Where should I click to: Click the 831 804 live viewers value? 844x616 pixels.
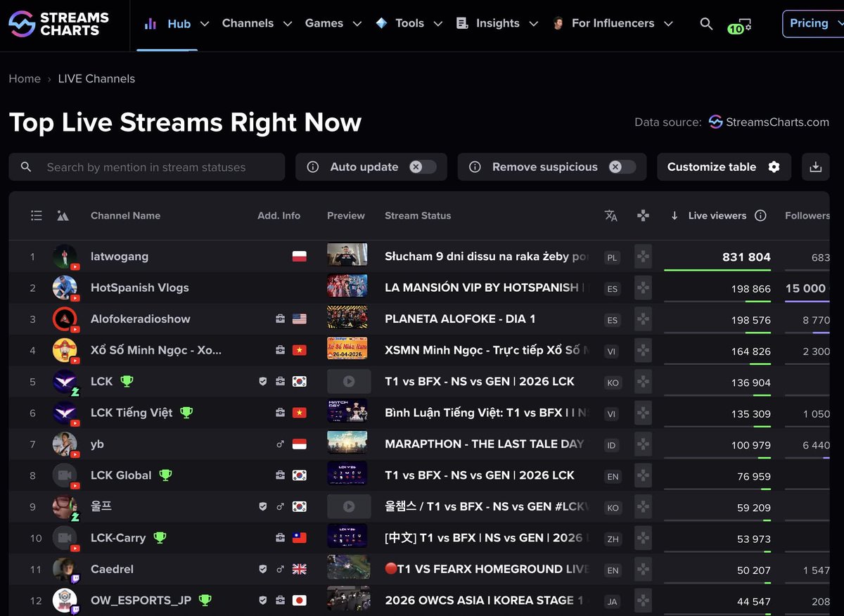[x=746, y=257]
